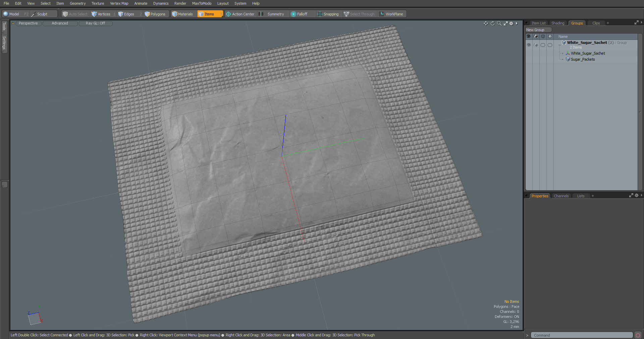Screen dimensions: 644x339
Task: Switch to the Lists tab
Action: pos(581,196)
